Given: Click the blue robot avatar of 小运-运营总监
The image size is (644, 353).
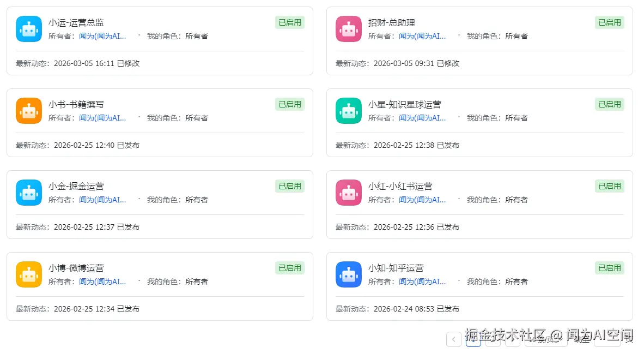Looking at the screenshot, I should click(x=29, y=29).
